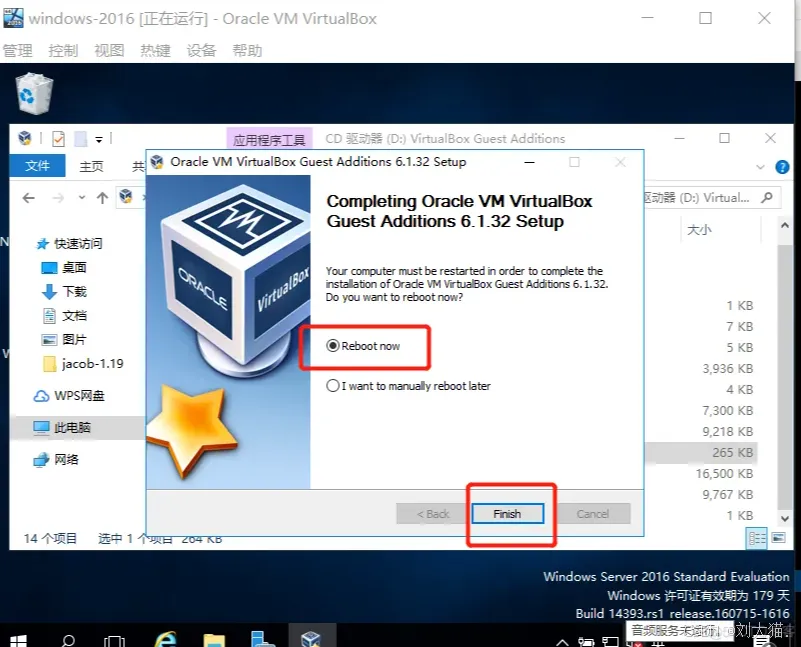801x647 pixels.
Task: Launch Internet Explorer from taskbar
Action: tap(166, 639)
